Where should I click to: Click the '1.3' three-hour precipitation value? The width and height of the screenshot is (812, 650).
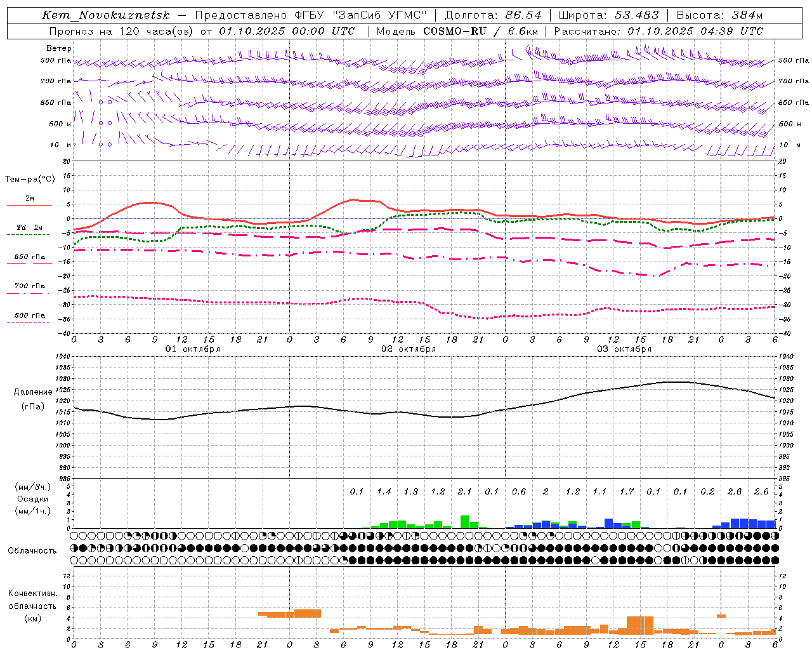click(411, 491)
